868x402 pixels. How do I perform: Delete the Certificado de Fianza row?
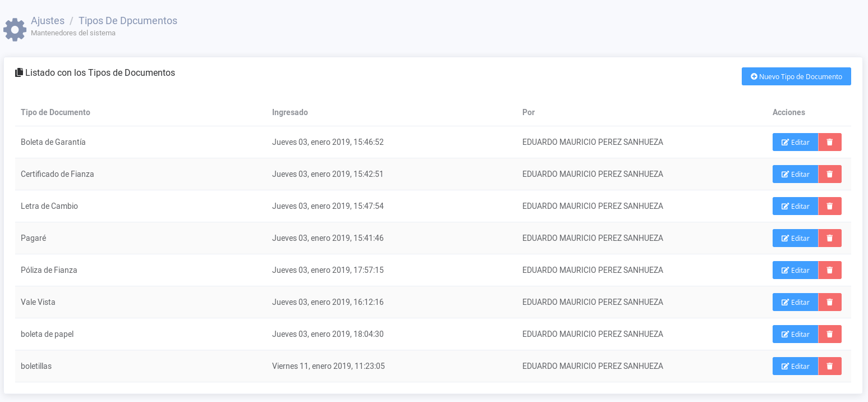pos(830,174)
